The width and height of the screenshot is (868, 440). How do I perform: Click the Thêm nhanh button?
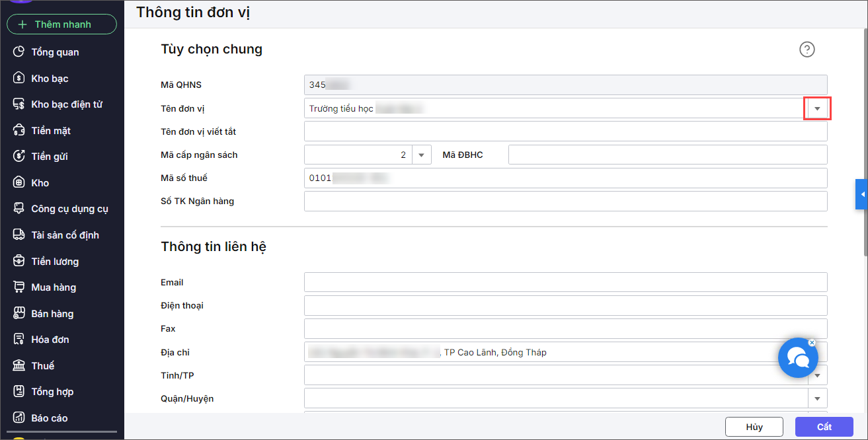pyautogui.click(x=61, y=24)
